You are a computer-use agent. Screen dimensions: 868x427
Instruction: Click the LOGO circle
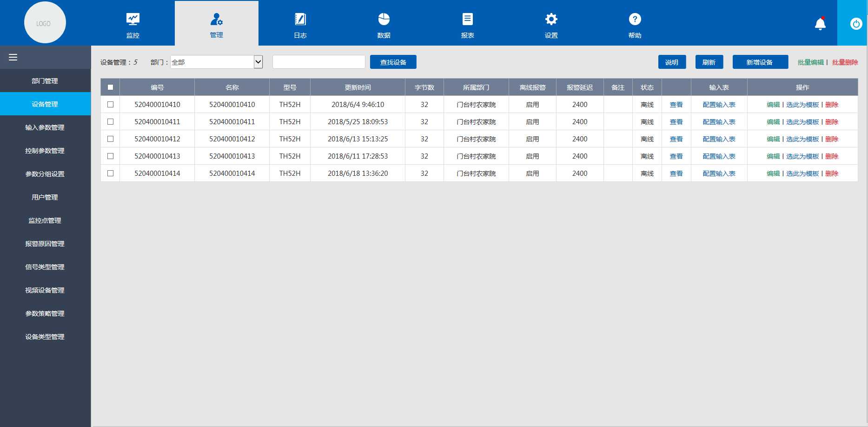coord(45,23)
